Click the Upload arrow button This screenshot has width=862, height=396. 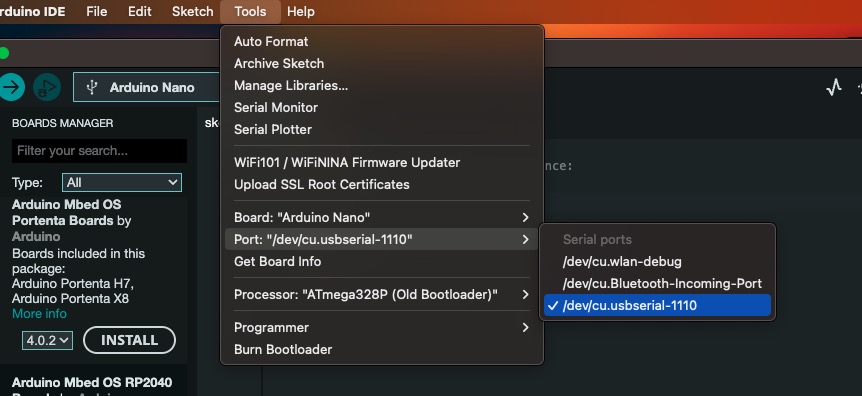11,87
